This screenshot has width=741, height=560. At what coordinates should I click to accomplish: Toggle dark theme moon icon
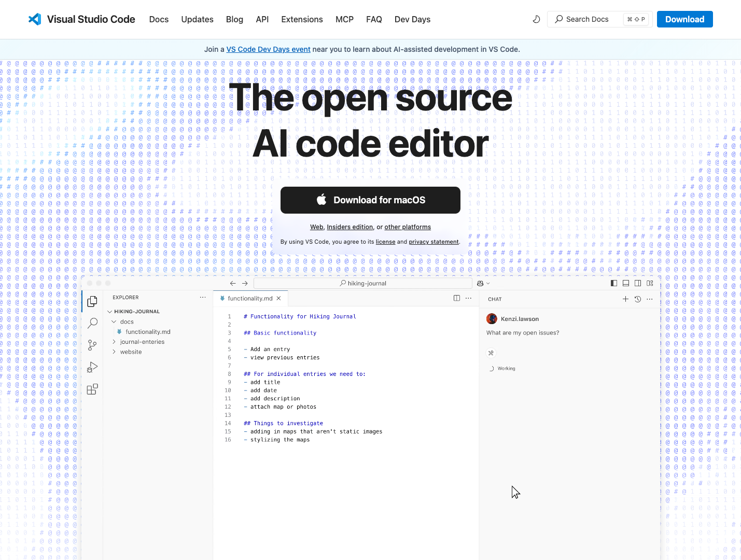(536, 19)
